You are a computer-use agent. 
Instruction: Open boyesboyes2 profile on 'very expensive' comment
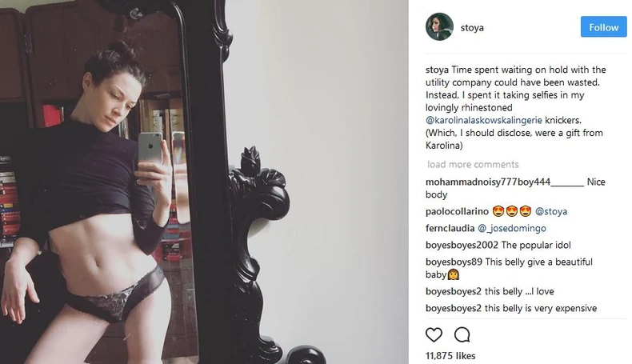click(454, 308)
